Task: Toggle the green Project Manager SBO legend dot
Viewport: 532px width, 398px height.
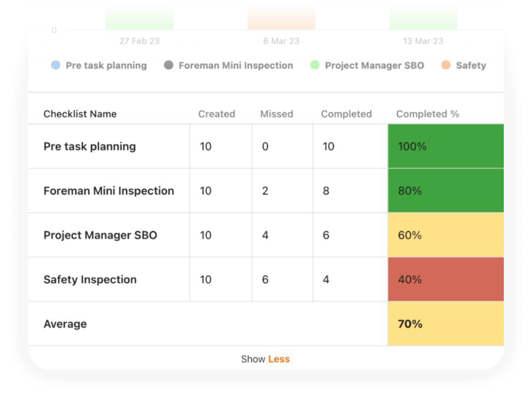Action: point(315,65)
